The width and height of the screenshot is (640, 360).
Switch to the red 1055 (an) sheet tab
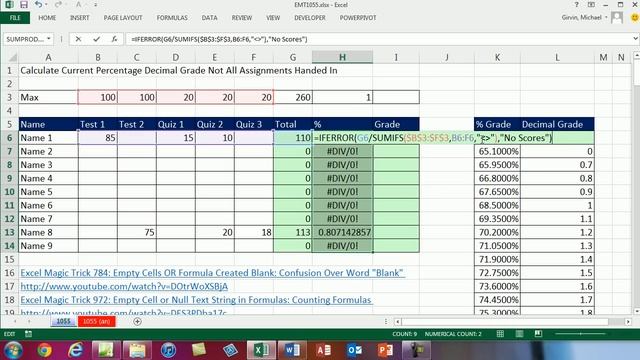[x=97, y=322]
